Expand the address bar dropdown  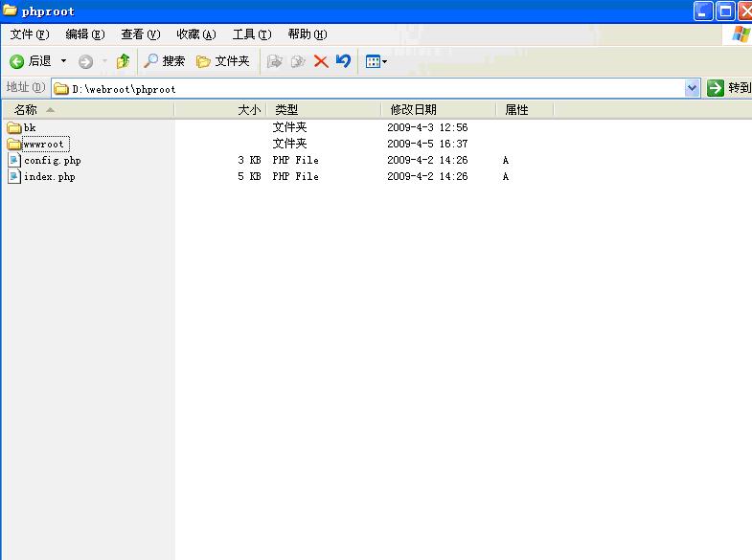(x=693, y=88)
